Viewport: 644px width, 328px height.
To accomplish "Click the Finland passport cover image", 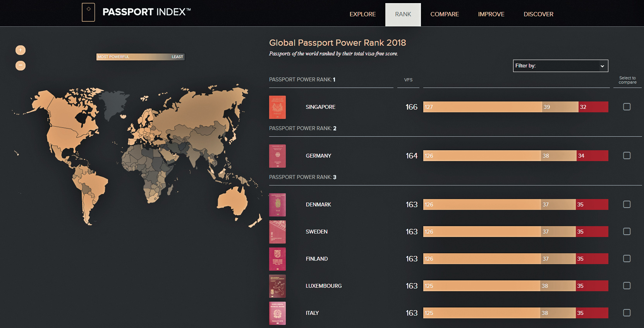I will [x=277, y=259].
